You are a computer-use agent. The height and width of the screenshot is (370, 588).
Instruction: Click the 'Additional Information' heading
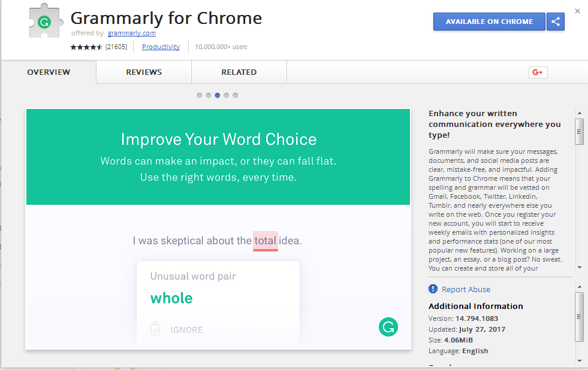coord(475,307)
